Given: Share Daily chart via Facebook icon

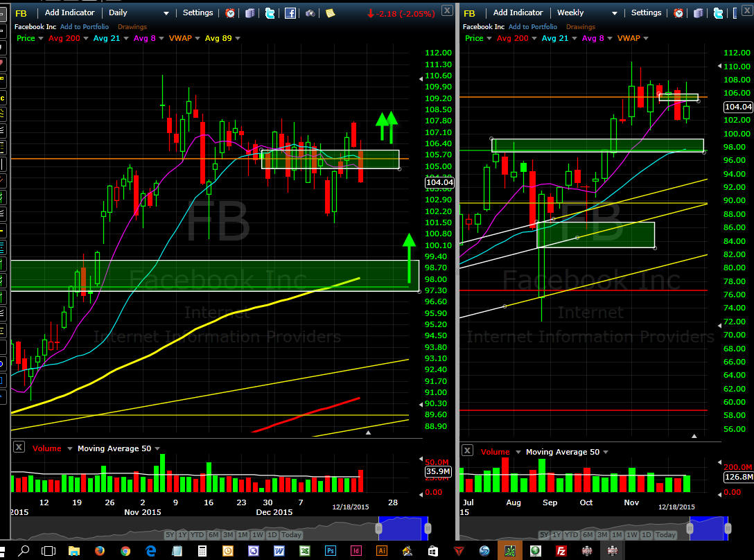Looking at the screenshot, I should pos(290,13).
